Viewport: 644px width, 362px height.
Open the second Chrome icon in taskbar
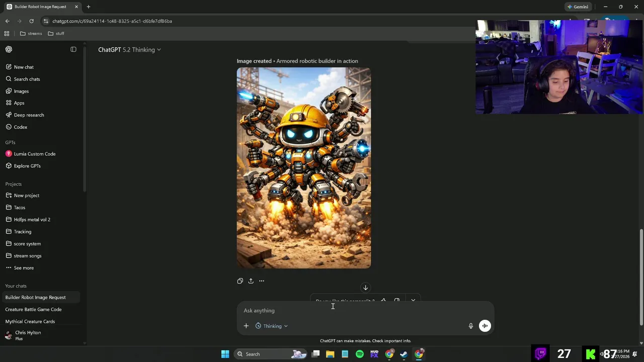click(419, 354)
